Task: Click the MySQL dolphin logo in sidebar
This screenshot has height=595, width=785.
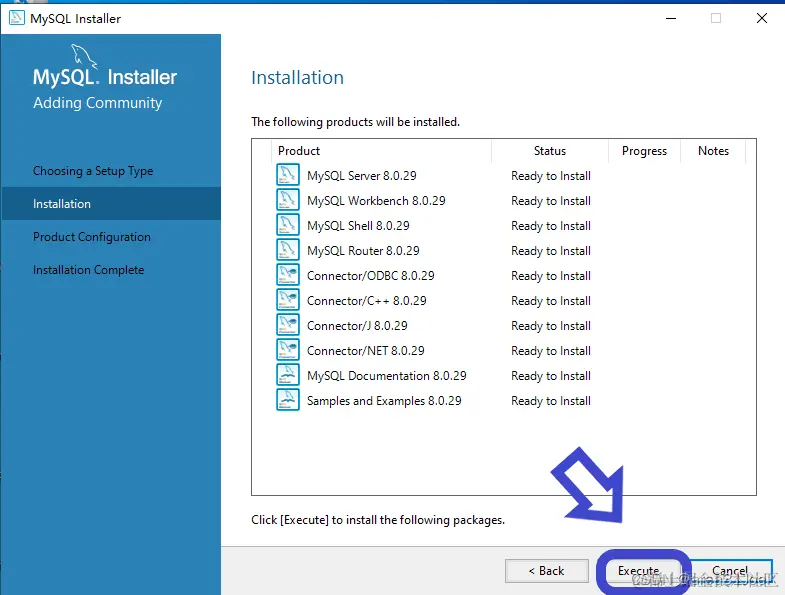Action: (x=84, y=56)
